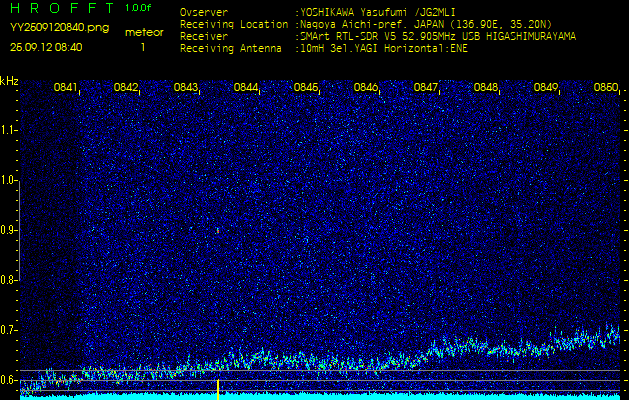Click the kHz axis unit label
Image resolution: width=629 pixels, height=400 pixels.
click(x=9, y=81)
